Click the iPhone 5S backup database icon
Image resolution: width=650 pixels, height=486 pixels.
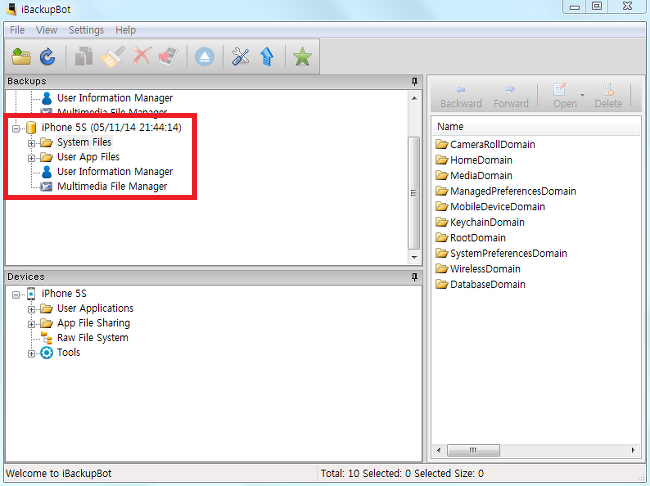[x=31, y=127]
